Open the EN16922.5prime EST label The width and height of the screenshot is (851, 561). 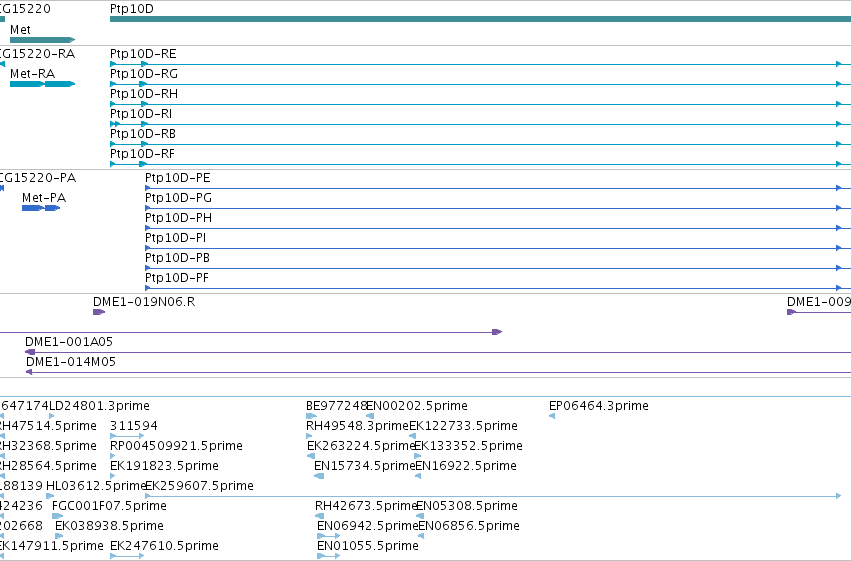click(466, 467)
